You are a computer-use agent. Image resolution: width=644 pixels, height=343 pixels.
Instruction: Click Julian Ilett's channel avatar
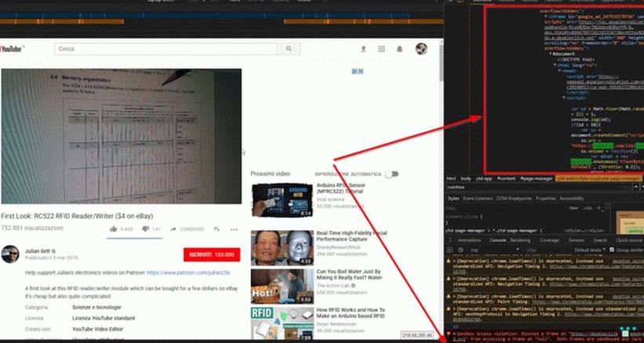pyautogui.click(x=10, y=254)
